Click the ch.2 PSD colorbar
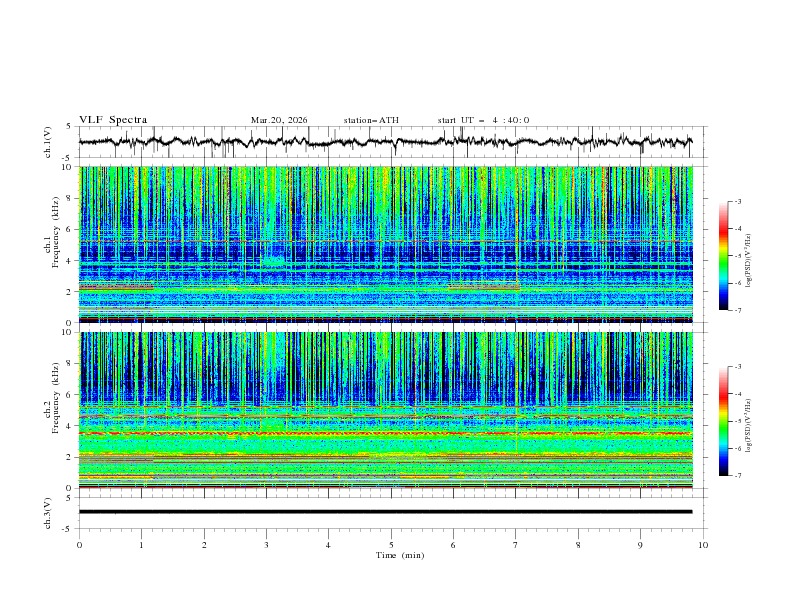 723,421
